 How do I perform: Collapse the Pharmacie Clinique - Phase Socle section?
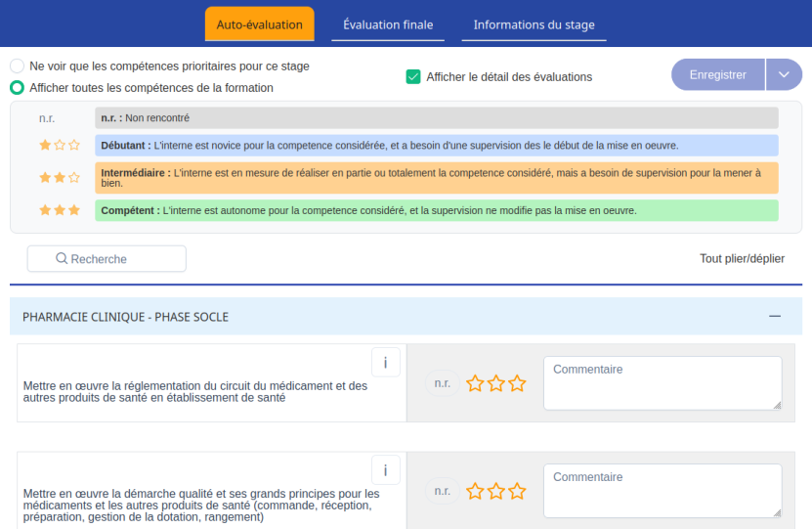[x=775, y=316]
